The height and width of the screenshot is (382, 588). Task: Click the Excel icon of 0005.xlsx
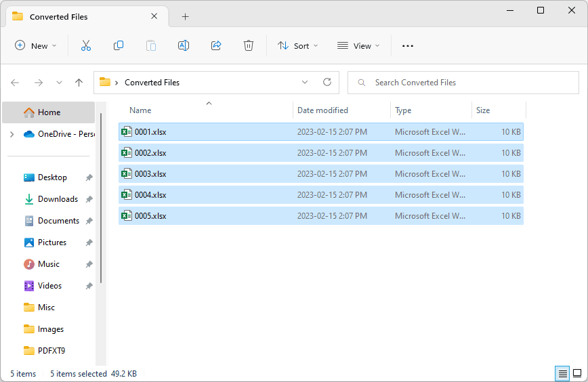127,215
